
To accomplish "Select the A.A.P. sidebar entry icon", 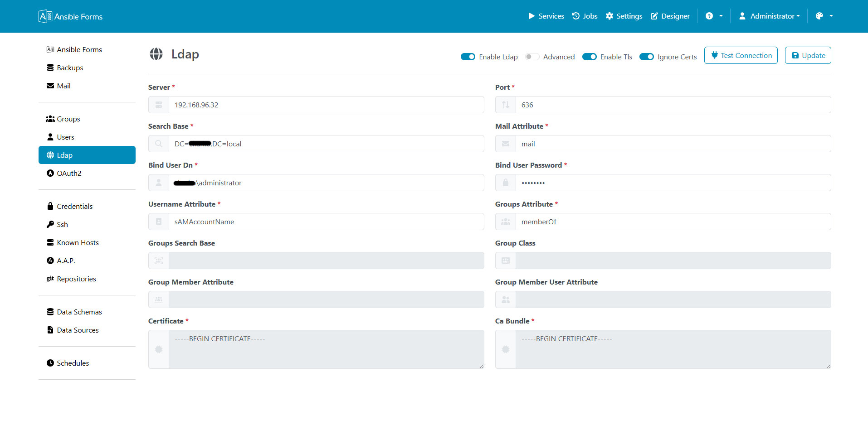I will point(50,261).
